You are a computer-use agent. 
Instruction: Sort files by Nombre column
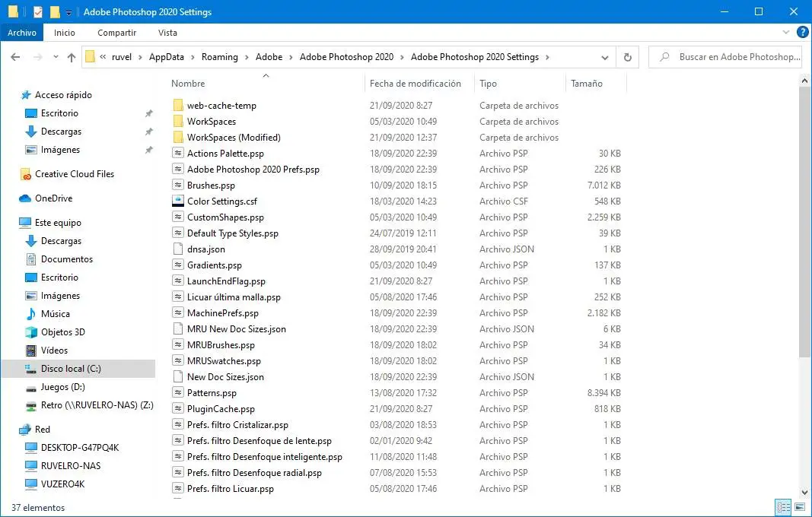pyautogui.click(x=188, y=84)
